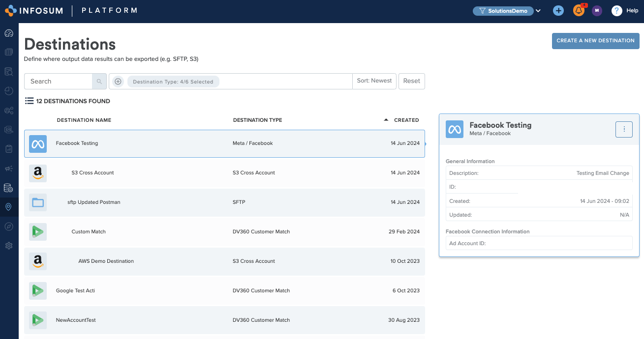This screenshot has height=339, width=644.
Task: Select the Custom Match destination
Action: coord(89,232)
